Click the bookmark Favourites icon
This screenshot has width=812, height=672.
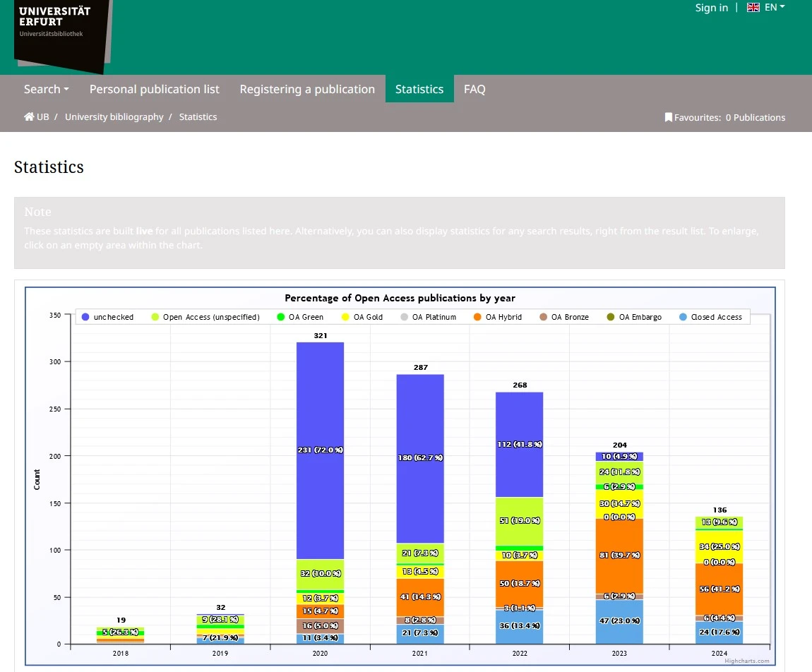click(668, 118)
